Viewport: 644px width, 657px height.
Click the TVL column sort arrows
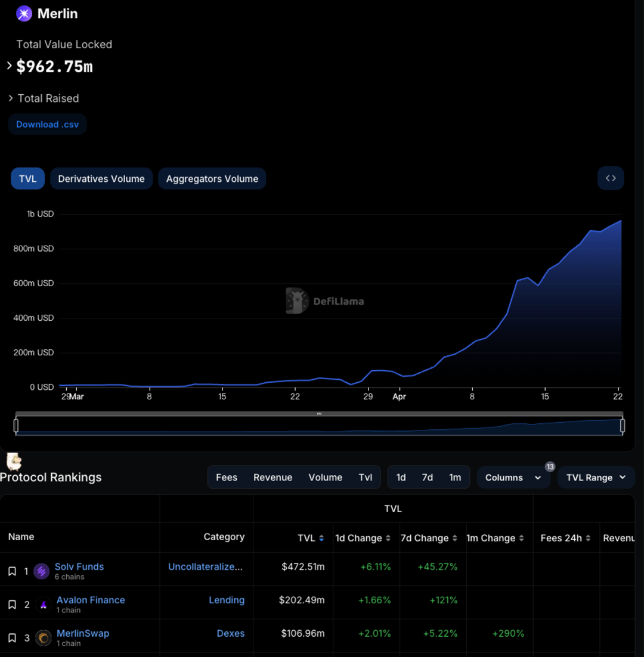click(322, 538)
